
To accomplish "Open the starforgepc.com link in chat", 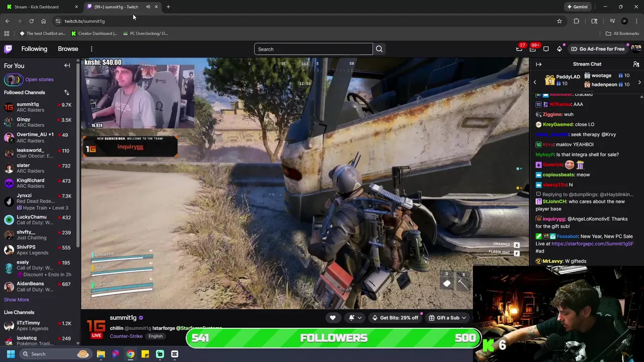I will (x=592, y=244).
